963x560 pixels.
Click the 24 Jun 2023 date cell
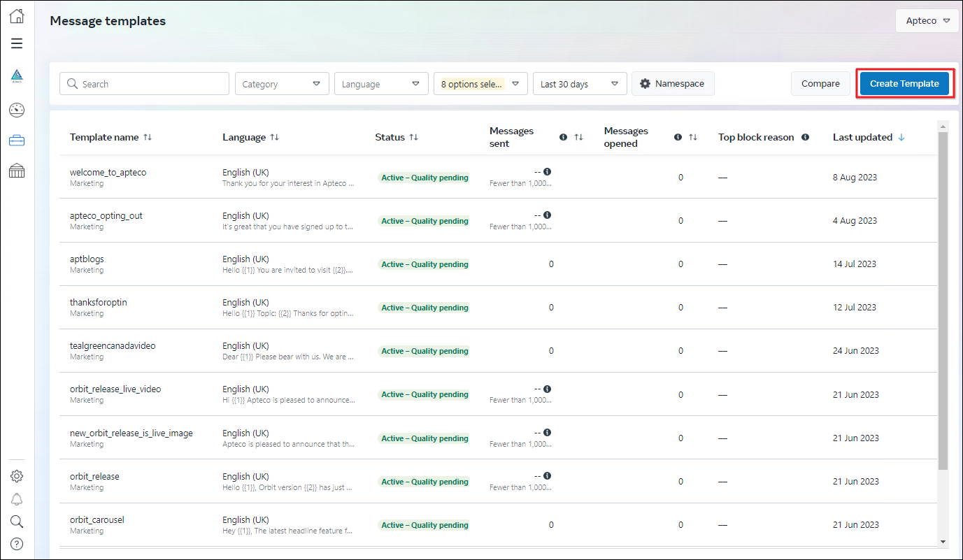point(856,351)
